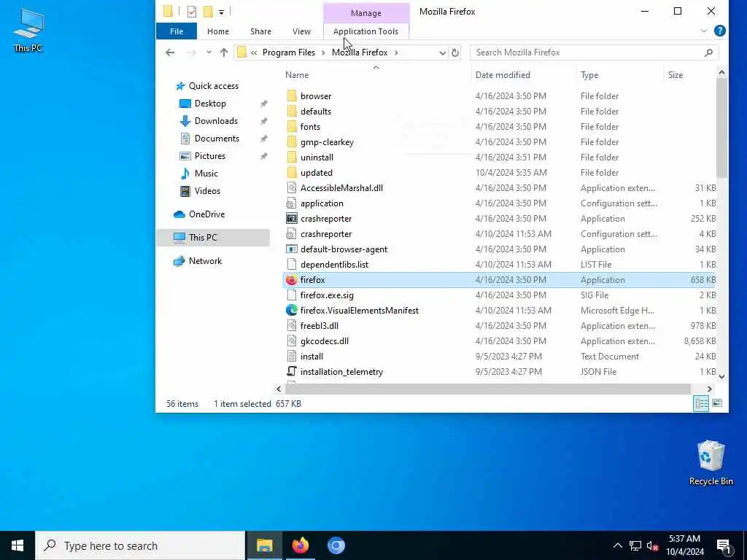
Task: Open the Windows Start menu
Action: click(18, 545)
